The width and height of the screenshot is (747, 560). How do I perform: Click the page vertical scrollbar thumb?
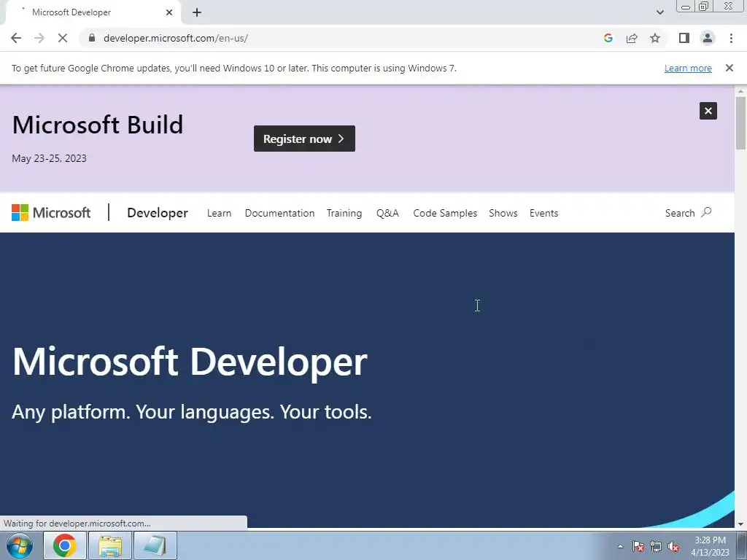pyautogui.click(x=740, y=122)
